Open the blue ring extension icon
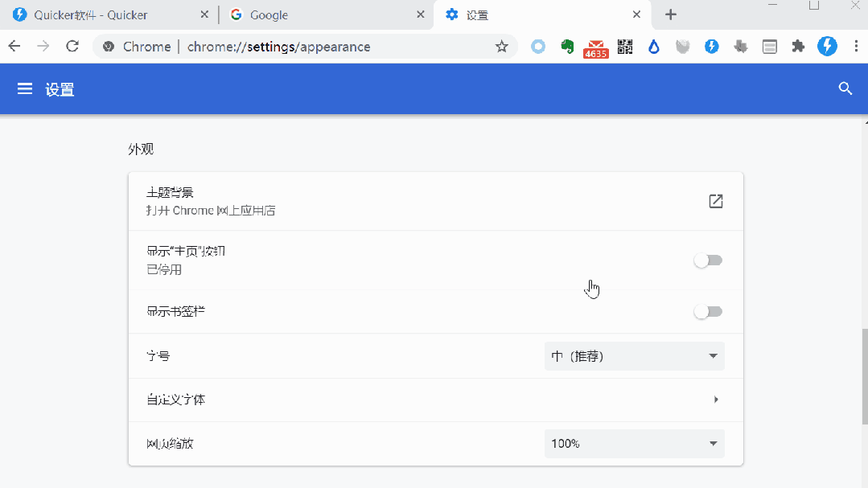Screen dimensions: 868x488 coord(538,47)
